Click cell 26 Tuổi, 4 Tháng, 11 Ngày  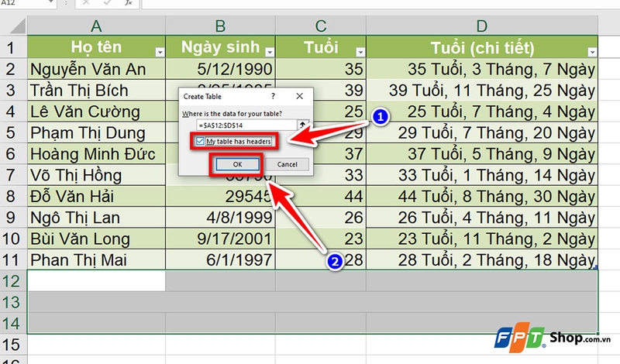pyautogui.click(x=482, y=218)
